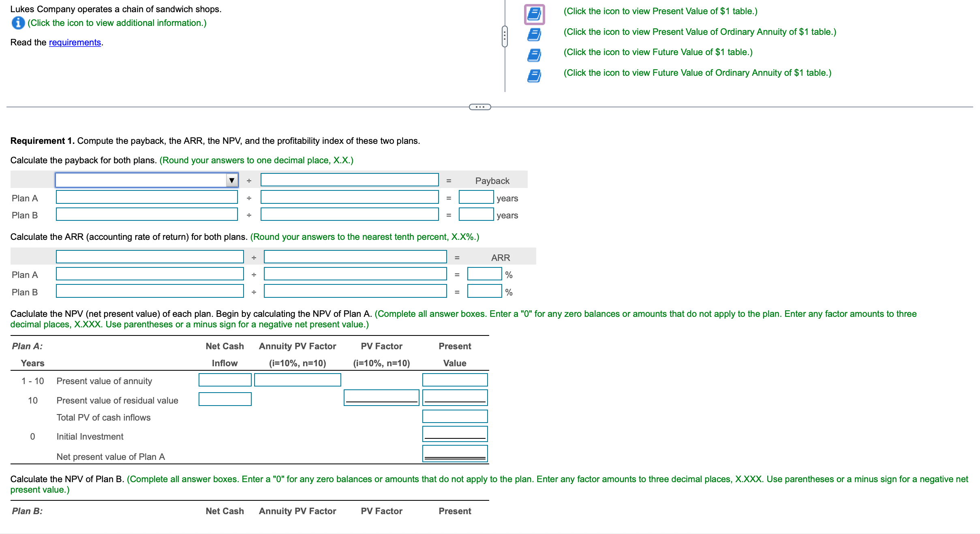
Task: Open the payback formula dropdown arrow
Action: pyautogui.click(x=231, y=180)
